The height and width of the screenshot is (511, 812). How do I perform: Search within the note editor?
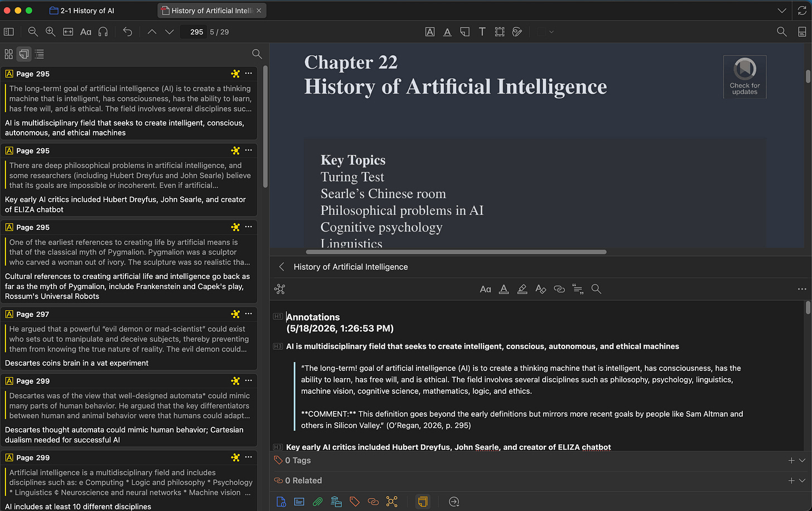click(x=596, y=289)
